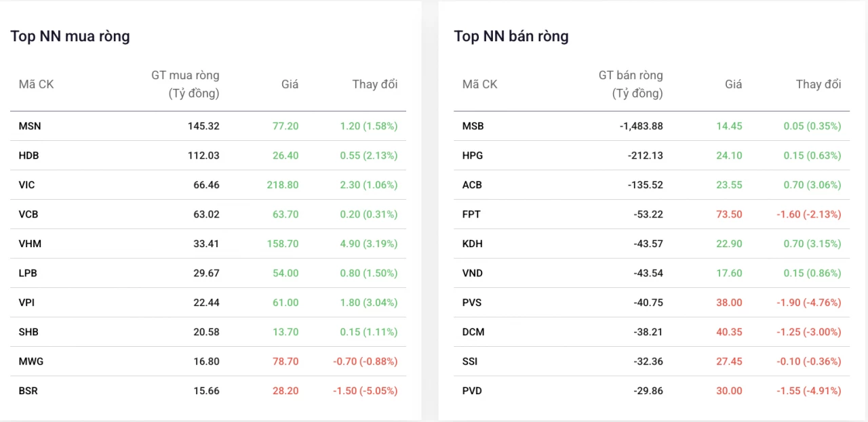Click the ACB ticker
Screen dimensions: 868x422
(472, 185)
